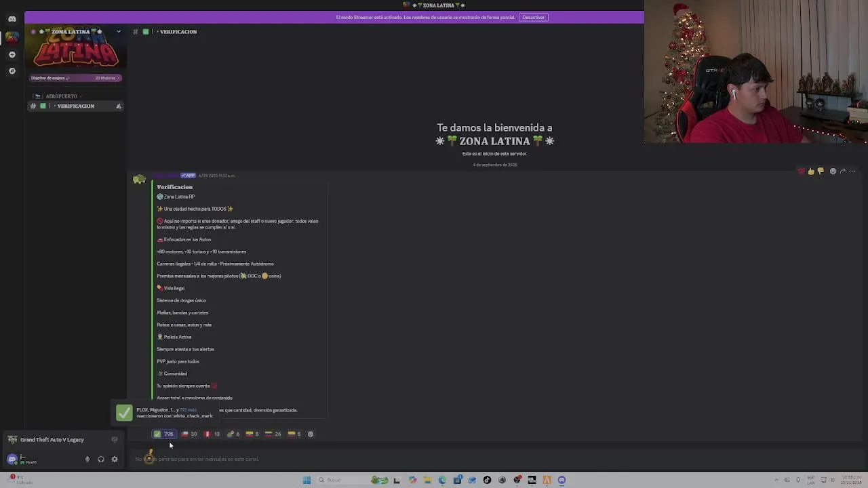Click invite icon next to VERIFICACION channel
868x488 pixels.
click(118, 106)
